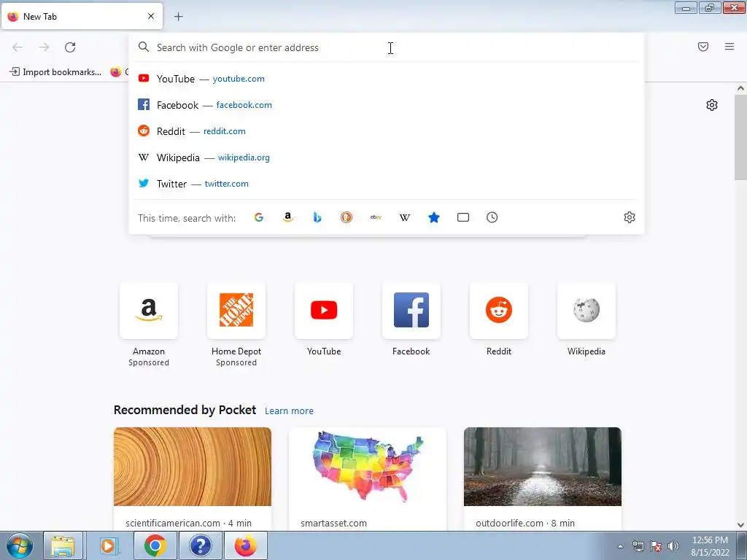Search this time with Bing icon
The height and width of the screenshot is (560, 747).
(x=317, y=217)
